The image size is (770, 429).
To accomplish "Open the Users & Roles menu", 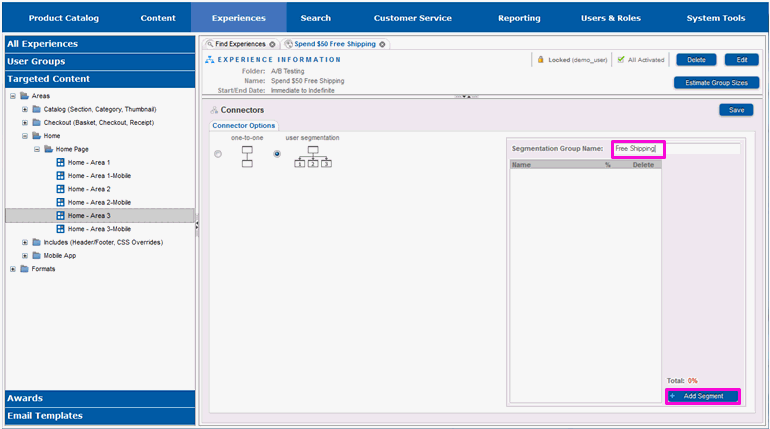I will [x=611, y=18].
